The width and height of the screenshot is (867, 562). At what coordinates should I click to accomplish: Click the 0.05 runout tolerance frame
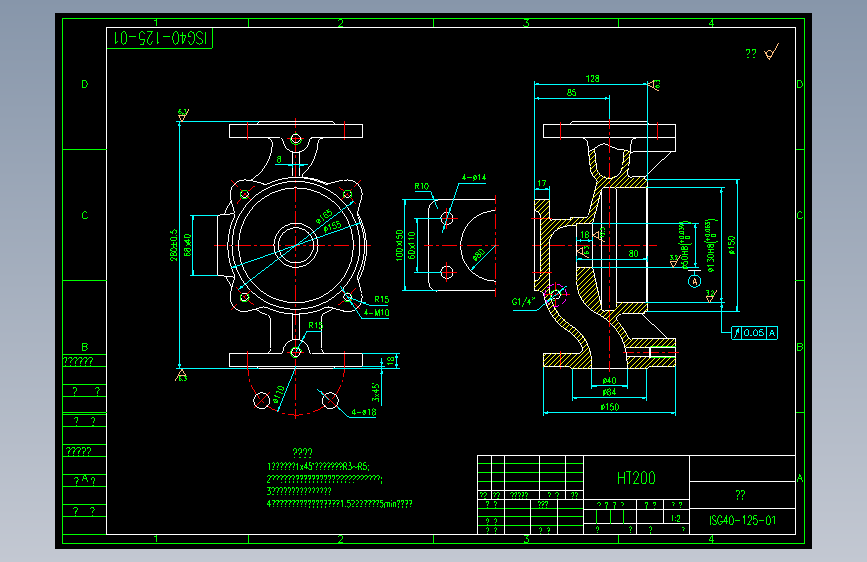[x=755, y=332]
